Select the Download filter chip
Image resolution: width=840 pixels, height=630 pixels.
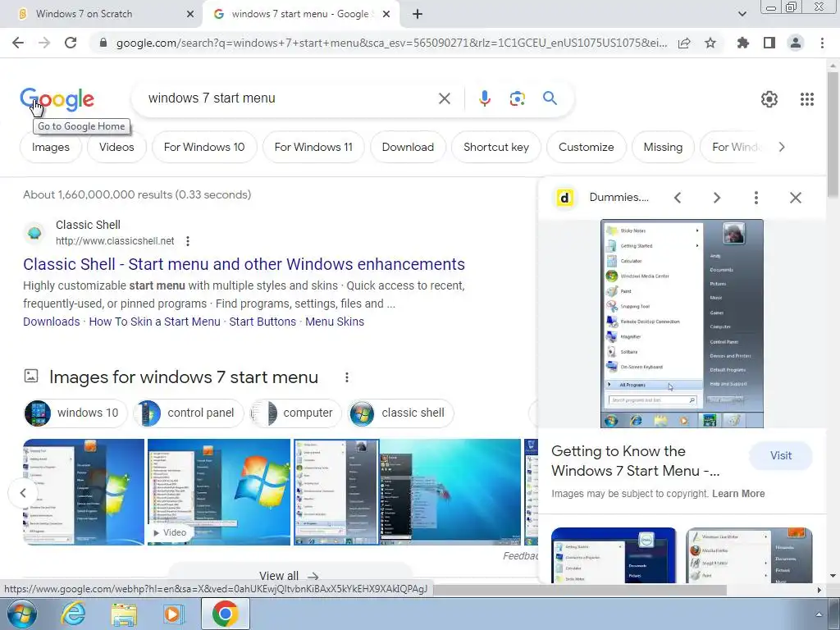click(x=408, y=148)
